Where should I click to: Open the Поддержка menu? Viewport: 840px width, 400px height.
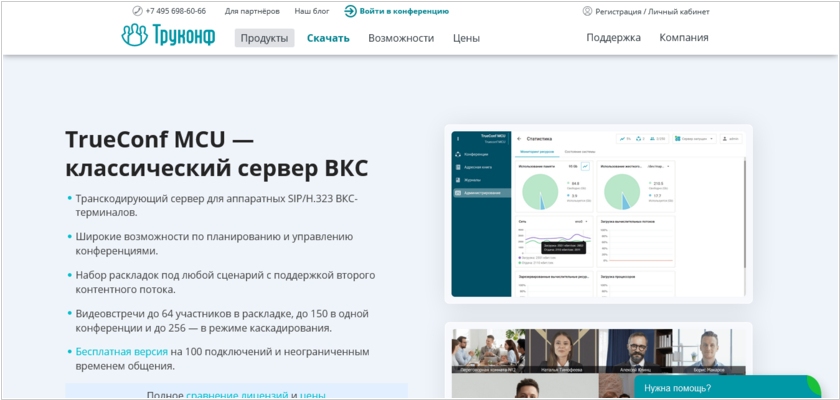click(613, 37)
